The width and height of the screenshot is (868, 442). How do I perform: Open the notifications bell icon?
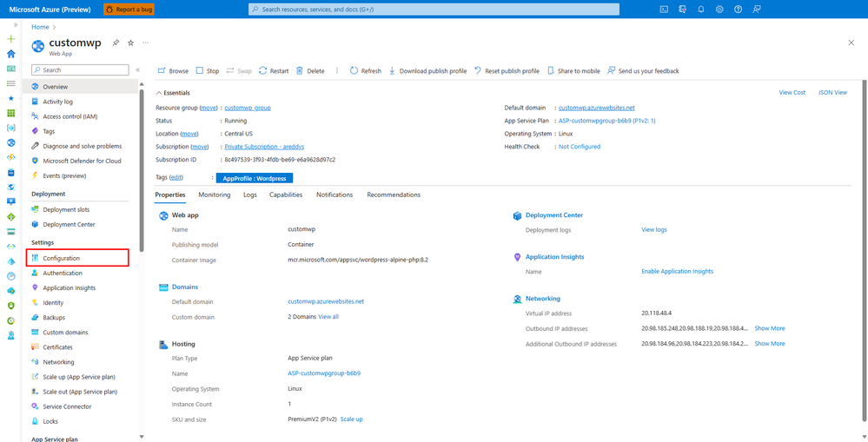tap(701, 10)
